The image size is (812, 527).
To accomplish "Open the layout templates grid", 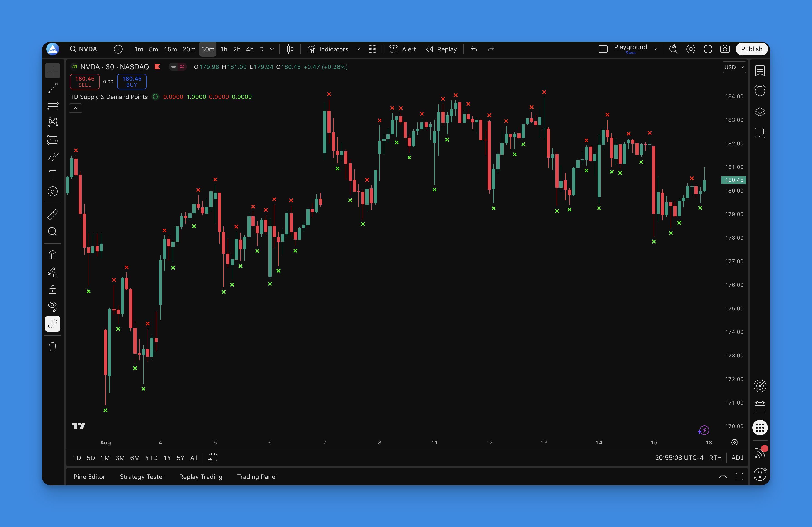I will [x=372, y=49].
